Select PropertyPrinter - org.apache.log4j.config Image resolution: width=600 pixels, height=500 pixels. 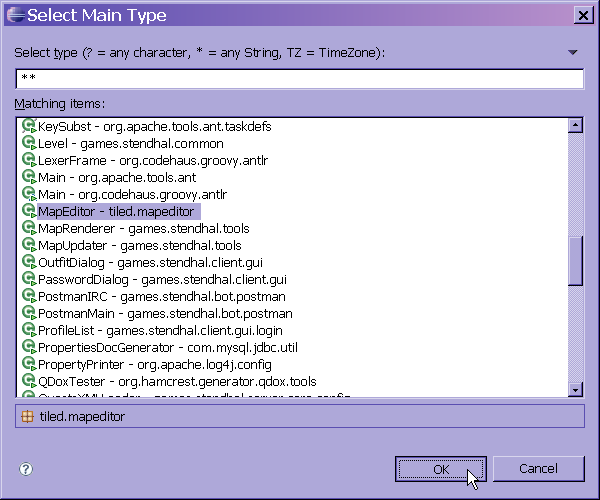pos(154,365)
